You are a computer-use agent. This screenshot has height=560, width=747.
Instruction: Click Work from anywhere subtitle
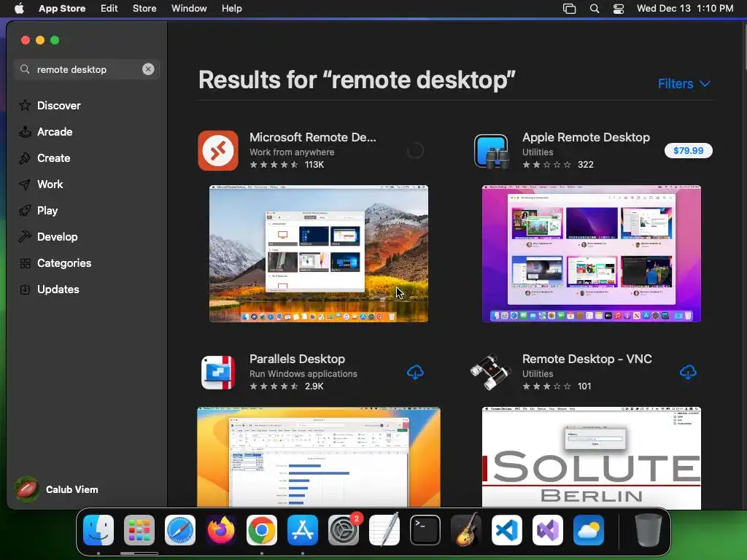tap(292, 152)
